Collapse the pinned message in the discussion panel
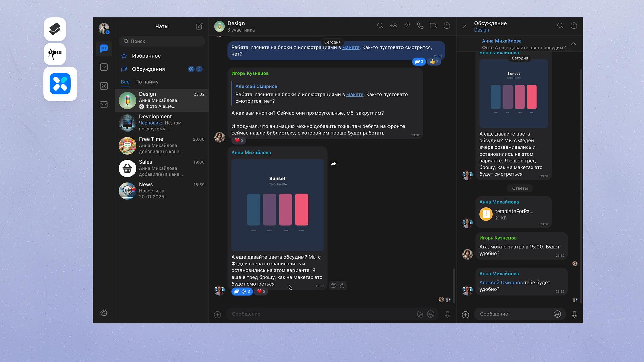 tap(574, 44)
